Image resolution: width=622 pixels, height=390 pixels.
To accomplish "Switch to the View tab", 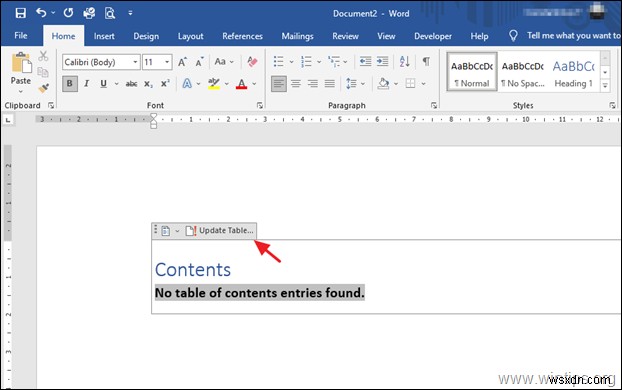I will click(386, 36).
